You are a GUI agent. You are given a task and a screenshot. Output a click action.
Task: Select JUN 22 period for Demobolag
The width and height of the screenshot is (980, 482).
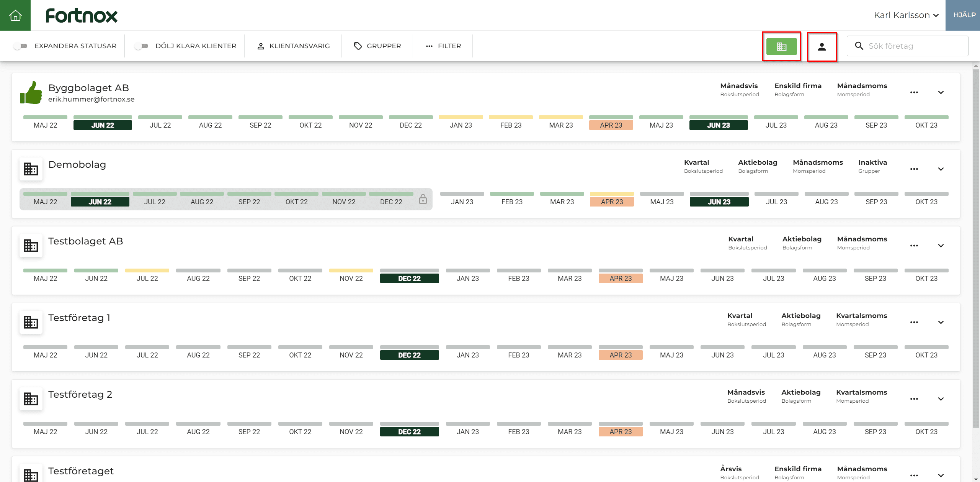pyautogui.click(x=100, y=202)
